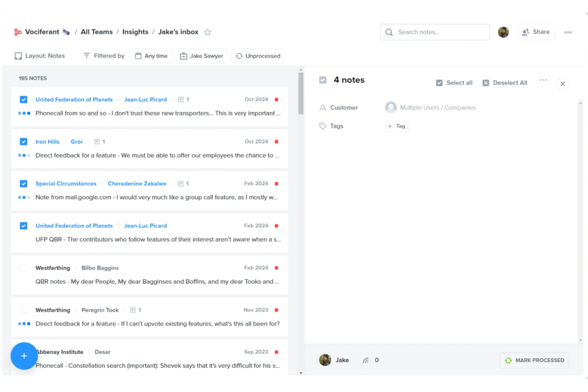The height and width of the screenshot is (392, 588).
Task: Open Vociferant workspace breadcrumb
Action: tap(42, 32)
